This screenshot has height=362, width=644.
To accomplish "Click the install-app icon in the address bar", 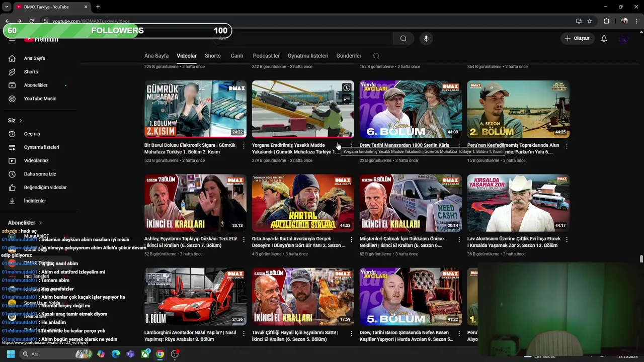I will click(579, 21).
